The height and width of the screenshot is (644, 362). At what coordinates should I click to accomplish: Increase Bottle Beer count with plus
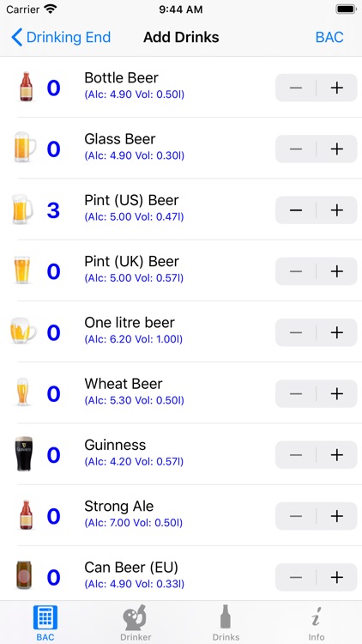click(x=337, y=88)
